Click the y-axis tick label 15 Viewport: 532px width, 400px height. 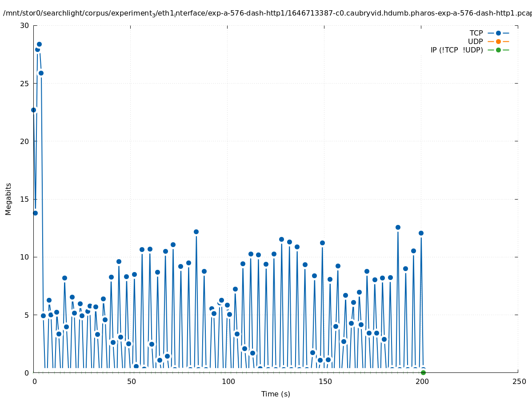pyautogui.click(x=24, y=199)
